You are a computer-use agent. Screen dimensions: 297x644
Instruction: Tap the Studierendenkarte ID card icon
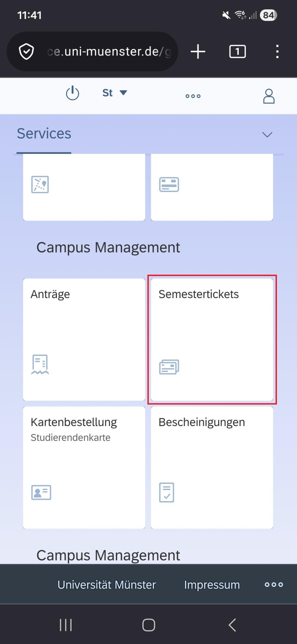pos(41,492)
